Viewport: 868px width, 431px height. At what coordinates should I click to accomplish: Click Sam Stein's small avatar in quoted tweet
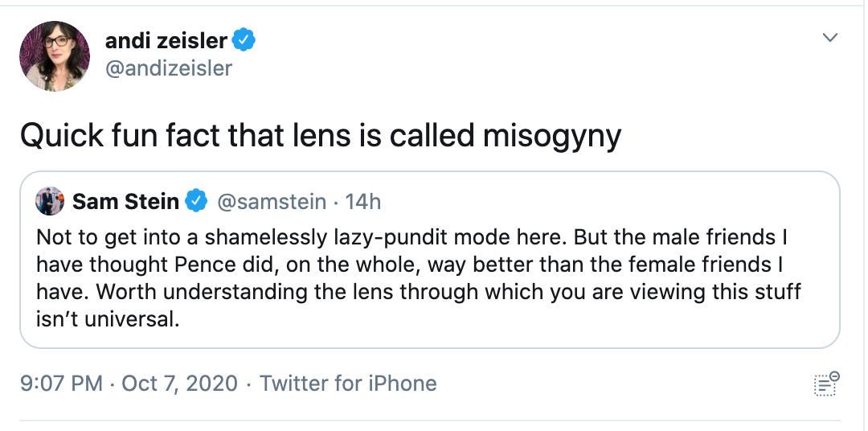(x=50, y=201)
